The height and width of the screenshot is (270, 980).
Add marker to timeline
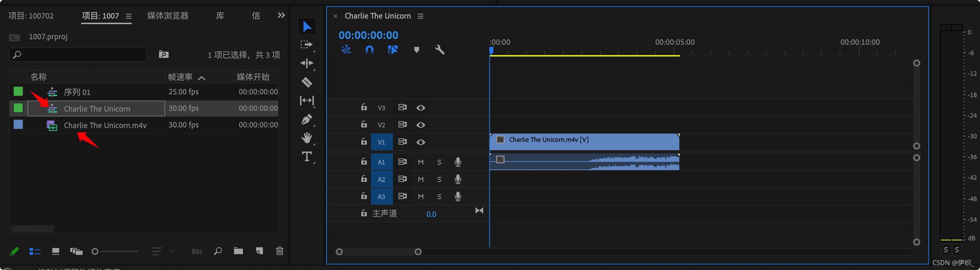pos(417,50)
